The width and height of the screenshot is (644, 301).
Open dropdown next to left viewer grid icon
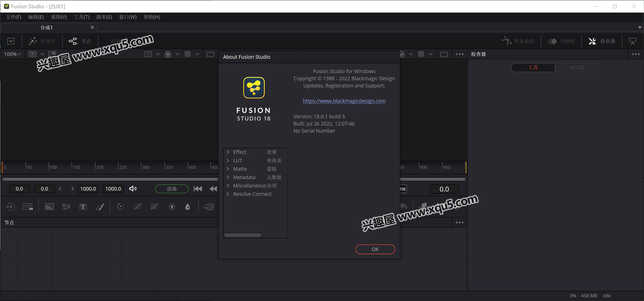(197, 54)
